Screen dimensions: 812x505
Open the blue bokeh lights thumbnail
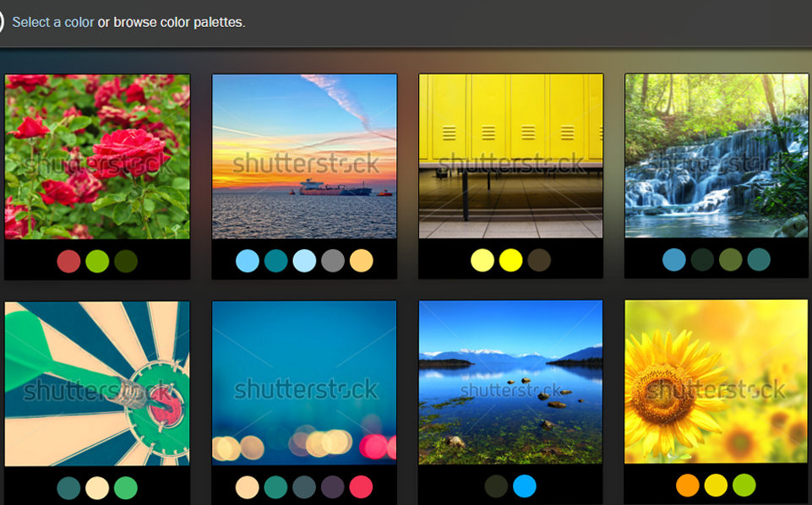point(304,383)
